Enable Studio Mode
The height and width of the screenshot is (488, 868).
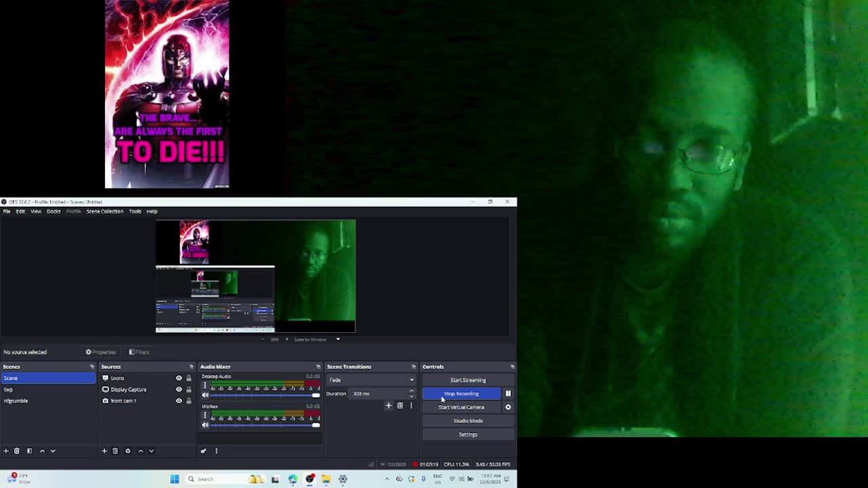click(x=468, y=421)
